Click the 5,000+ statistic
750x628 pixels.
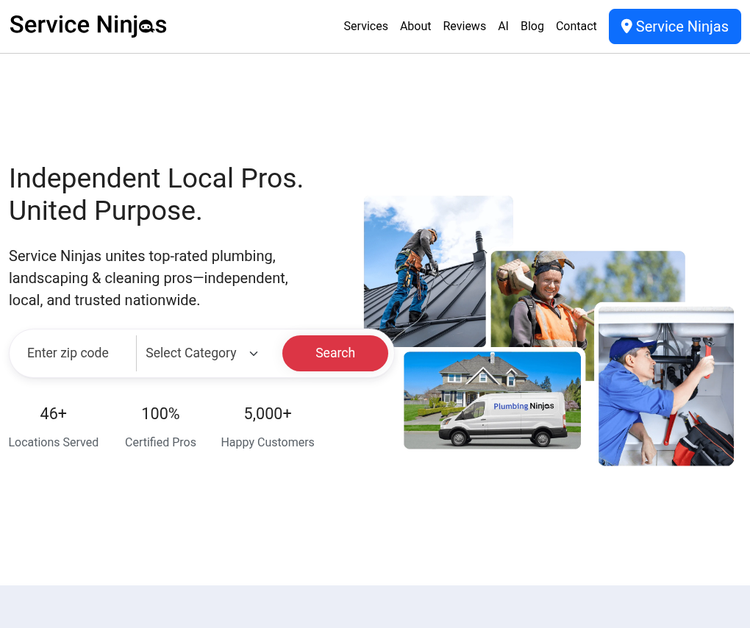click(267, 413)
